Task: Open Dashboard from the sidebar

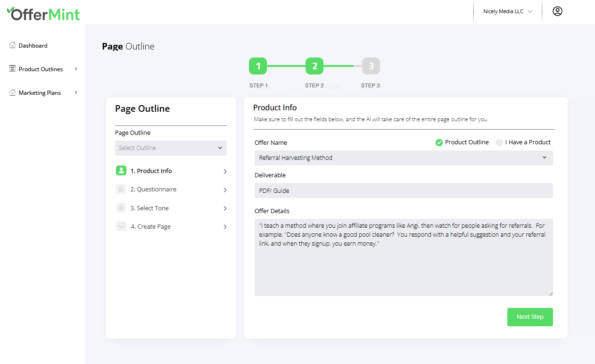Action: tap(33, 46)
